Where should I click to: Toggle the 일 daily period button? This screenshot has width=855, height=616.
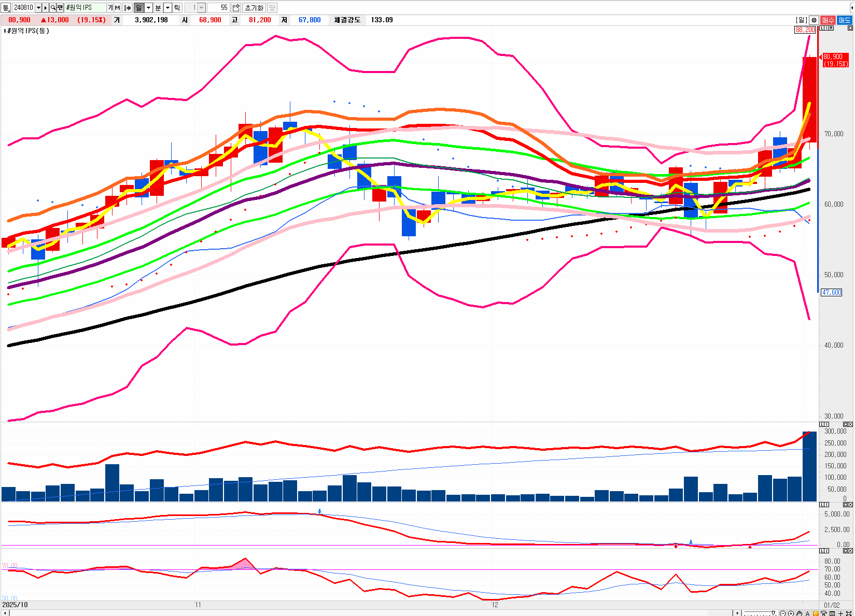tap(139, 8)
